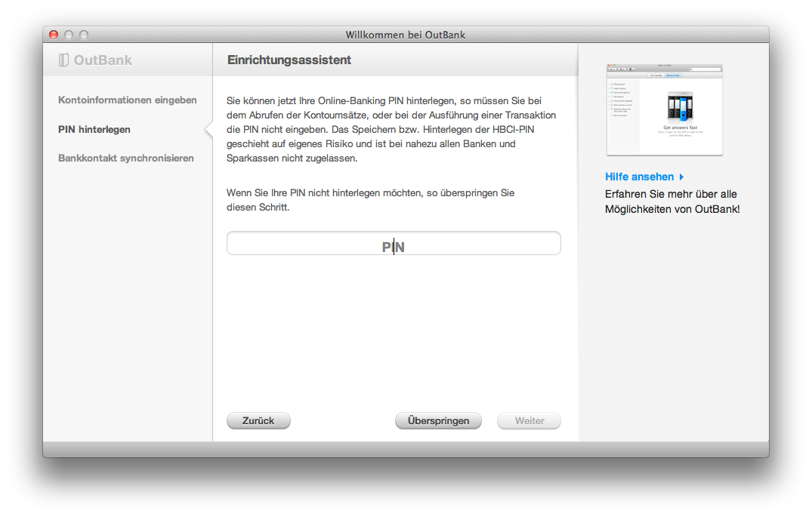Click the Einrichtungsassistent heading
This screenshot has width=812, height=517.
[x=289, y=60]
